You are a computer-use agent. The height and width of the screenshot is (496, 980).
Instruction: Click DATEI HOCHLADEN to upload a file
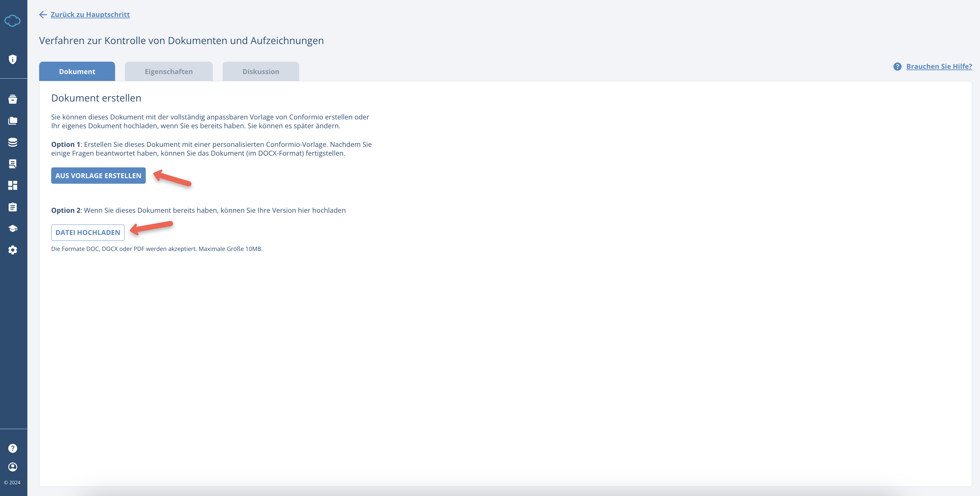coord(87,232)
